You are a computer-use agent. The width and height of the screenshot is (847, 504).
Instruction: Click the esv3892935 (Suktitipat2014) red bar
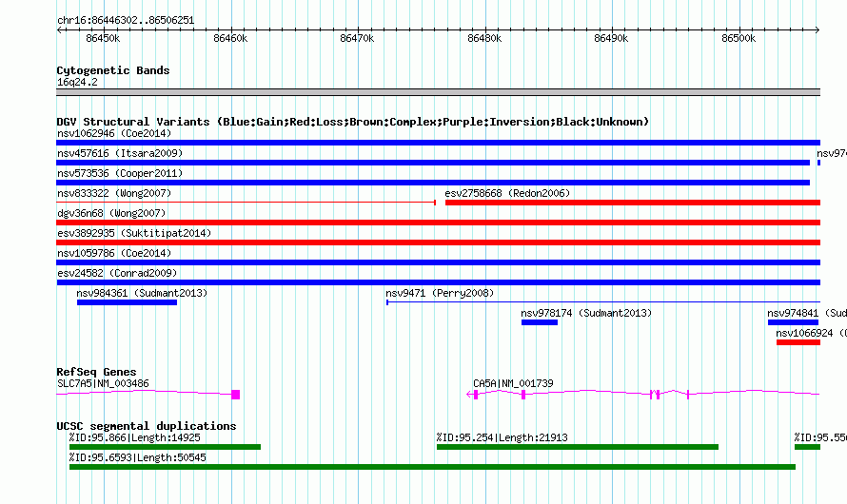[438, 242]
